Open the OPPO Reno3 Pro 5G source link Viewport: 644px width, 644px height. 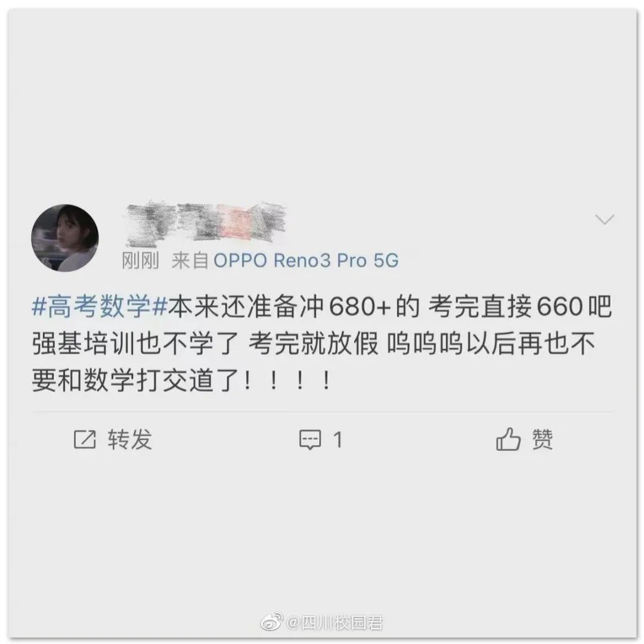(x=306, y=261)
